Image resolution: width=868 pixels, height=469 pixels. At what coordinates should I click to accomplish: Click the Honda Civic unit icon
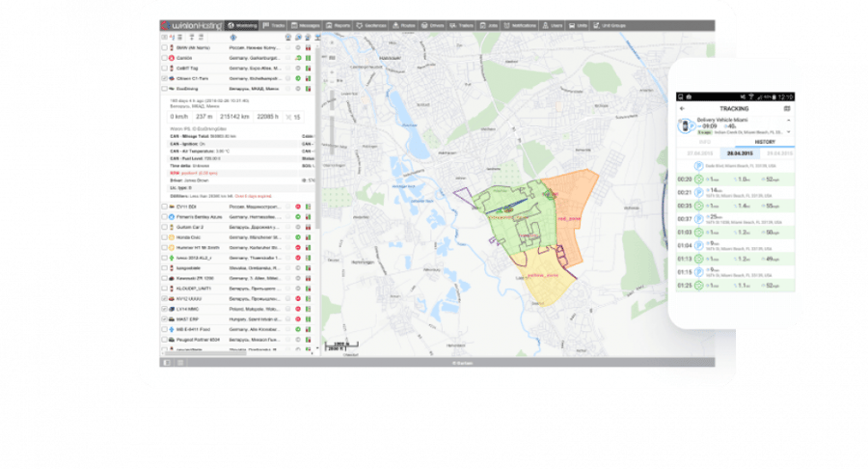tap(172, 237)
